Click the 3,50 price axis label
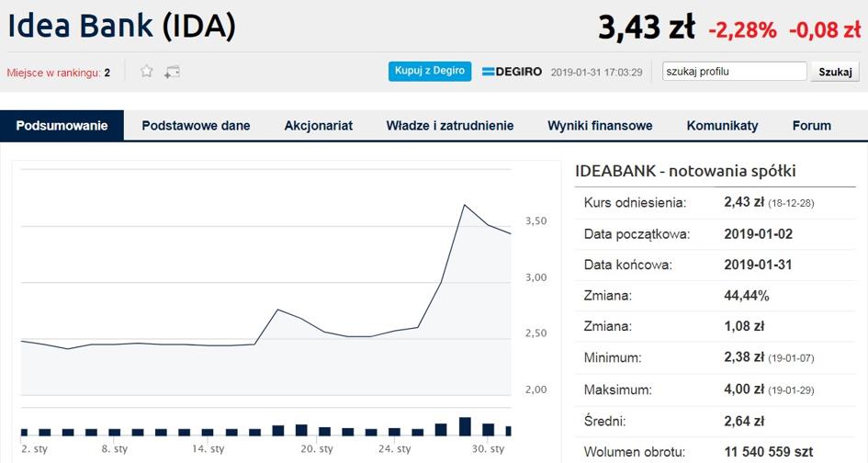The width and height of the screenshot is (868, 463). point(535,221)
